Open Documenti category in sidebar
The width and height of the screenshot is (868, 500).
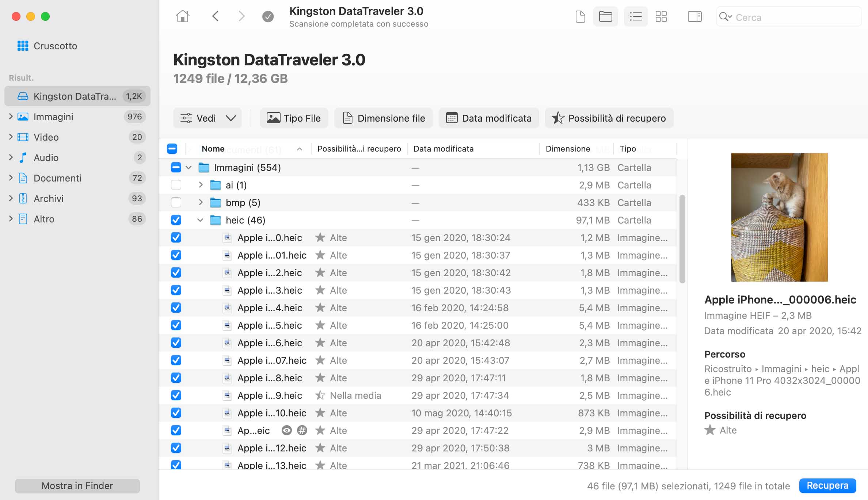pos(77,178)
